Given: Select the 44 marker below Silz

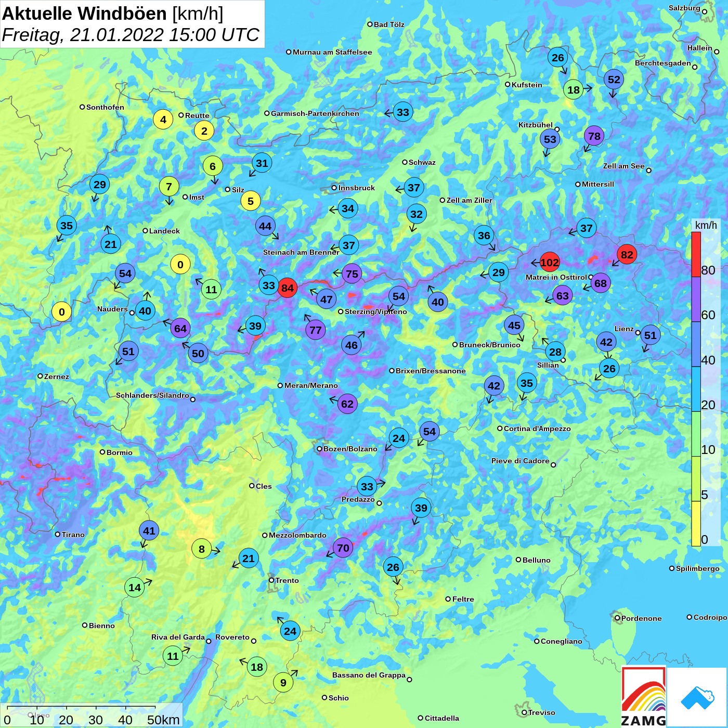Looking at the screenshot, I should tap(265, 226).
